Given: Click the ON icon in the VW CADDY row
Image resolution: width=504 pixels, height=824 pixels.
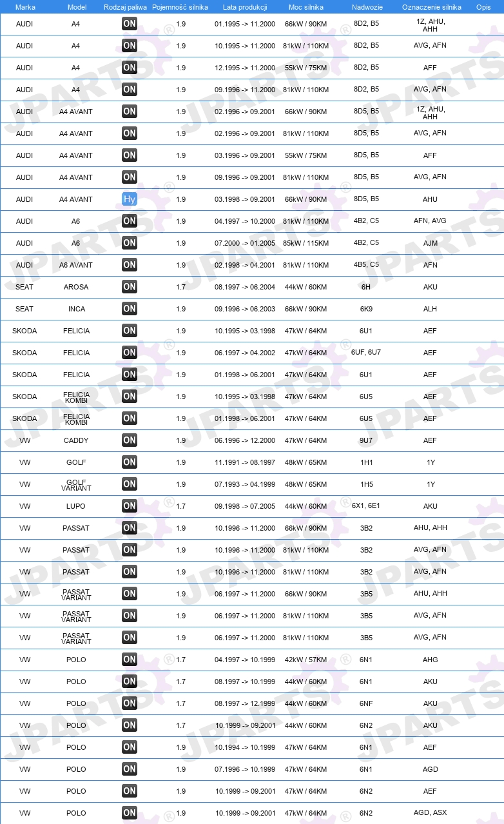Looking at the screenshot, I should pyautogui.click(x=130, y=440).
